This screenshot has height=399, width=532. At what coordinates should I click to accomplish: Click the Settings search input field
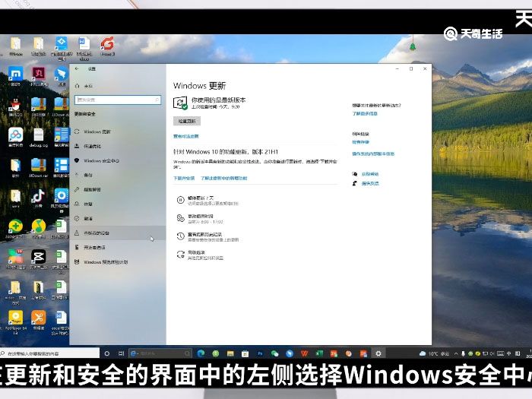117,100
